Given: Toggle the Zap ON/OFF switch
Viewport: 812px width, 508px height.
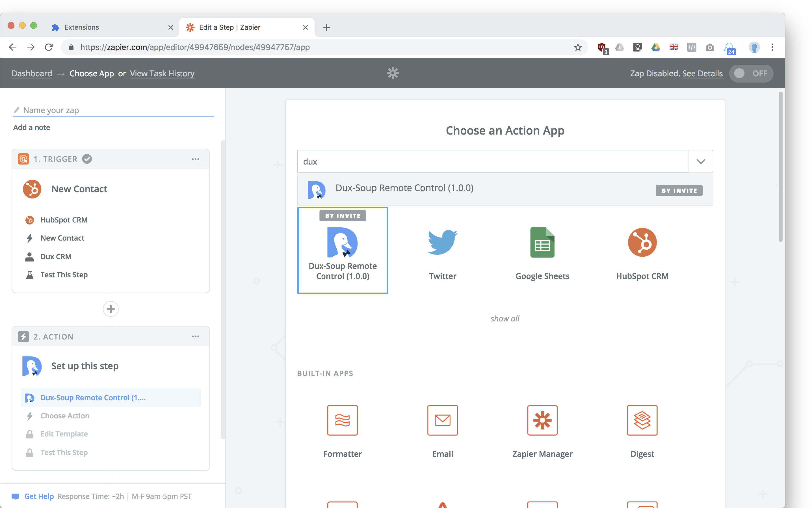Looking at the screenshot, I should [x=751, y=73].
